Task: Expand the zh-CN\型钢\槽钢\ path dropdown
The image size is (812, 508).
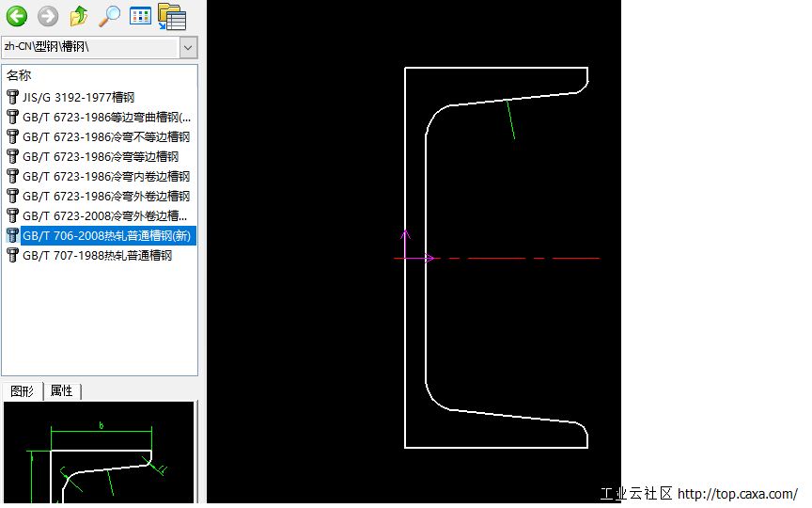Action: (x=188, y=47)
